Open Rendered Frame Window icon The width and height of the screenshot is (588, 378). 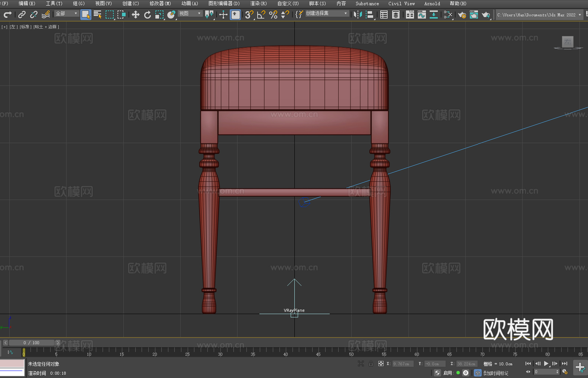pos(474,14)
